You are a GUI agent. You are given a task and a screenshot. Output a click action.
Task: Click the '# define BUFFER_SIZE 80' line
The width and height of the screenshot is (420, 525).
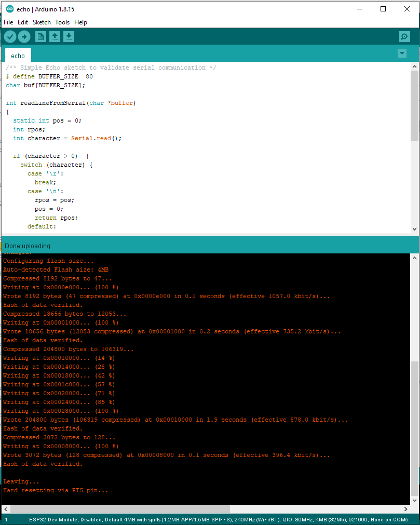[49, 76]
